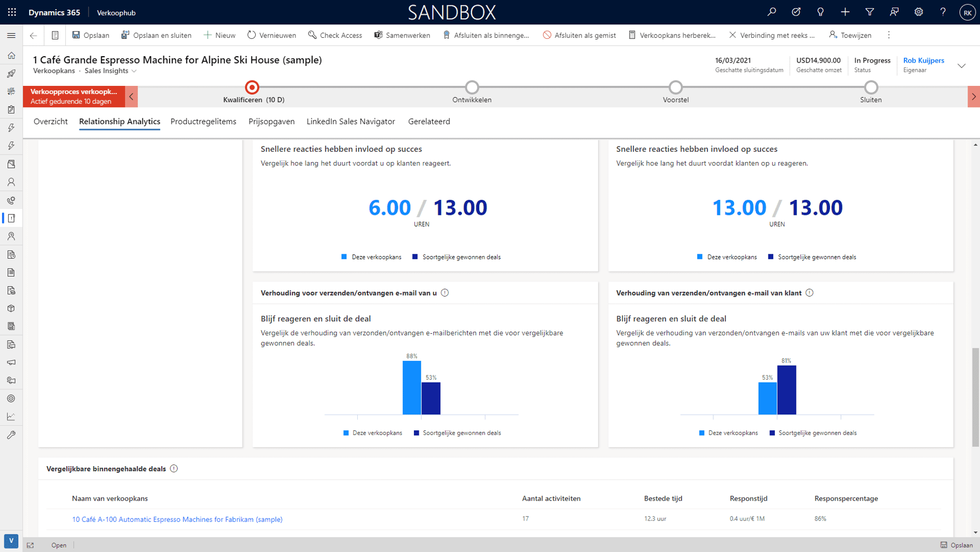This screenshot has height=552, width=980.
Task: Advance process flow with right chevron
Action: tap(974, 97)
